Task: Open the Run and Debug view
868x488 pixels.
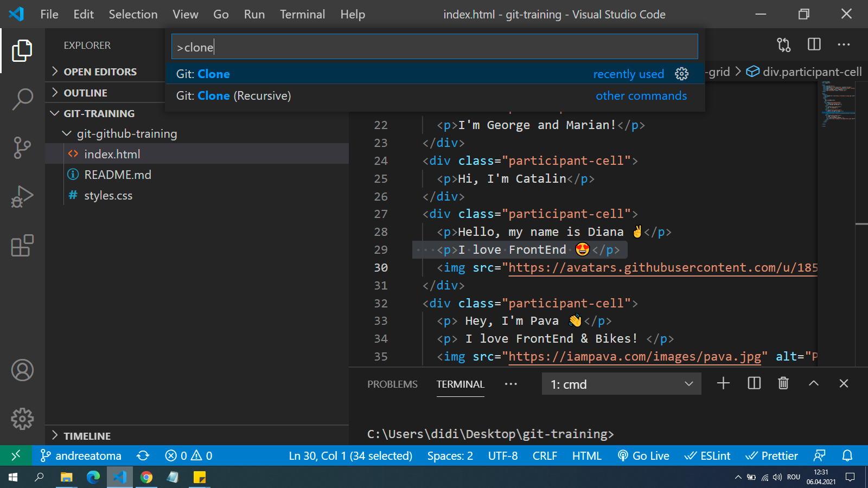Action: click(x=22, y=196)
